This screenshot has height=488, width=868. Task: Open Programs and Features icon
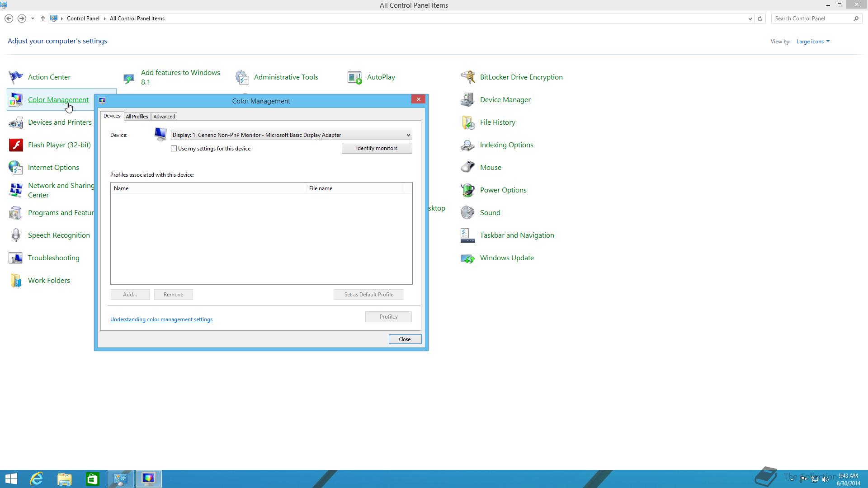click(x=16, y=213)
